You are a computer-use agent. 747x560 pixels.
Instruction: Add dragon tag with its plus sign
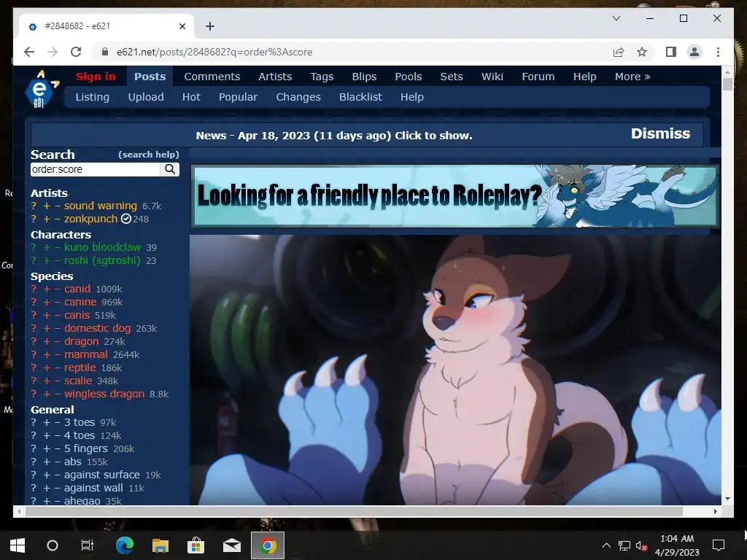click(x=47, y=341)
